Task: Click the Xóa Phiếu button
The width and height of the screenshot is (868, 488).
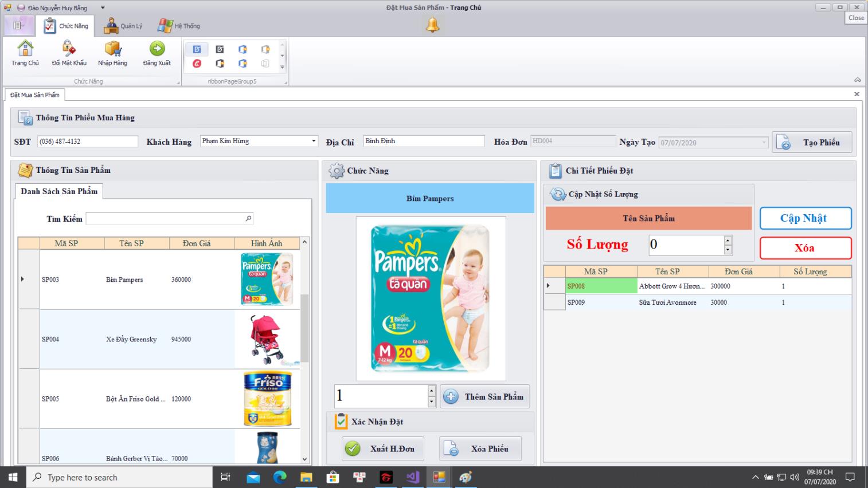Action: tap(480, 448)
